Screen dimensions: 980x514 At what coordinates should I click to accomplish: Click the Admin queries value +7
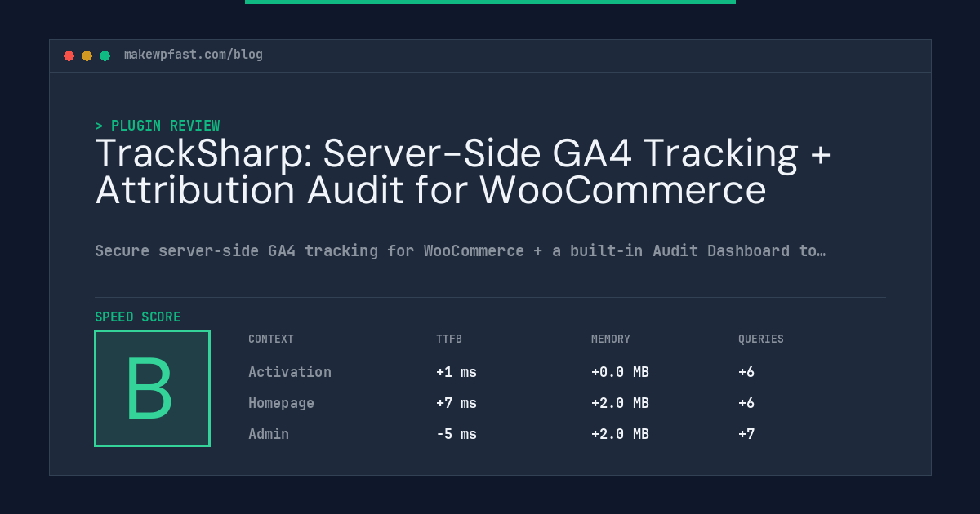click(x=746, y=434)
